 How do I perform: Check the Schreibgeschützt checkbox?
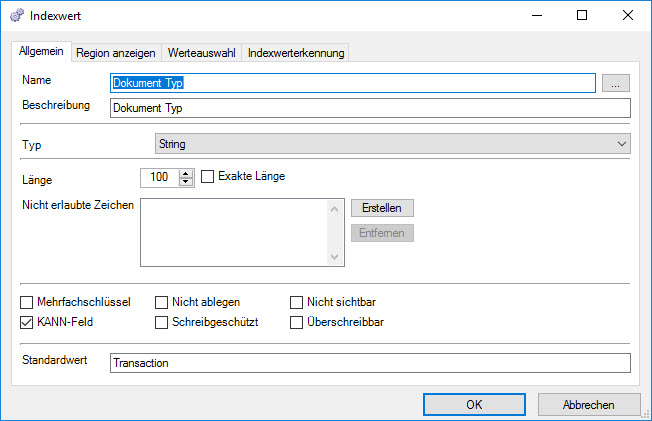[x=162, y=322]
